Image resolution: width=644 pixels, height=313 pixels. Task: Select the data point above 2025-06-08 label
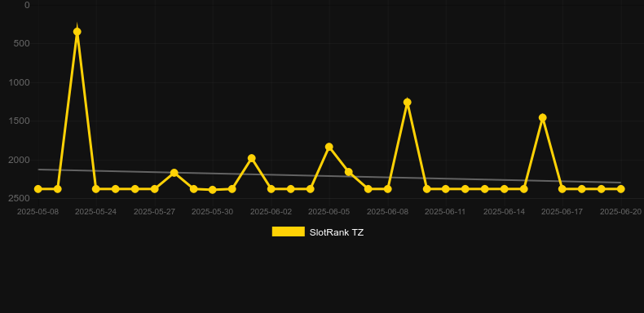[387, 189]
